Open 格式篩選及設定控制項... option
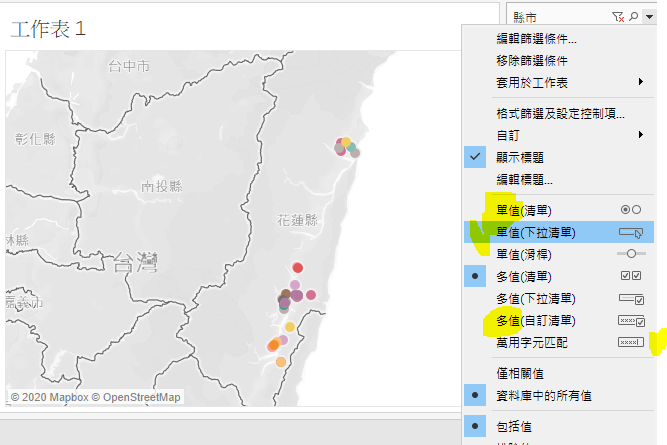667x445 pixels. [559, 114]
